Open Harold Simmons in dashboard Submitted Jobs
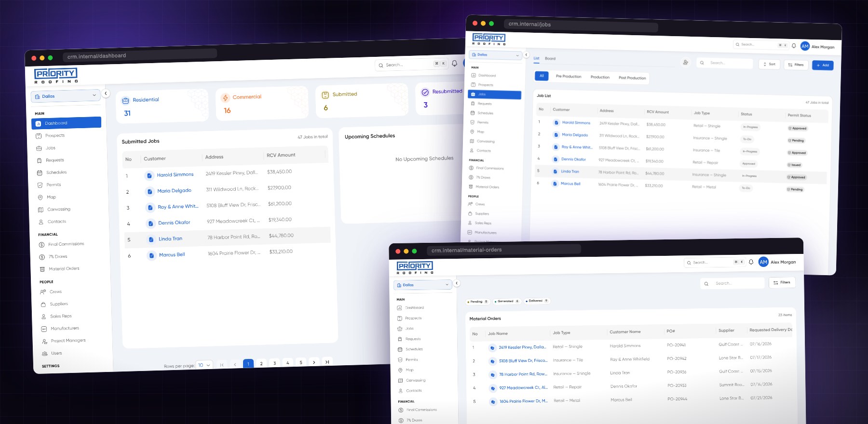This screenshot has height=424, width=868. point(176,174)
